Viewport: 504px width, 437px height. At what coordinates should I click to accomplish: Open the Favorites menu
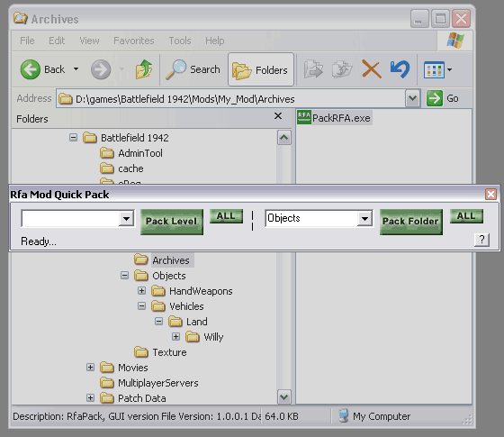(134, 41)
